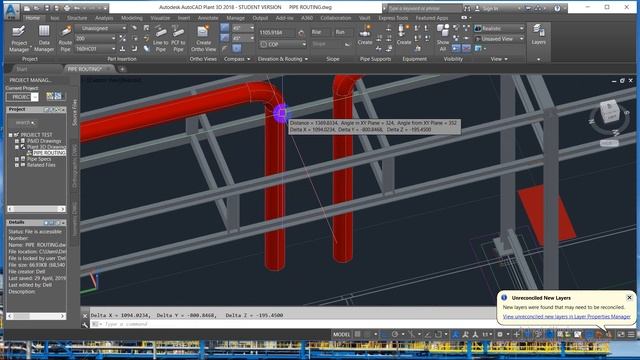This screenshot has width=640, height=360.
Task: Click the Express Tools ribbon tab
Action: click(393, 18)
